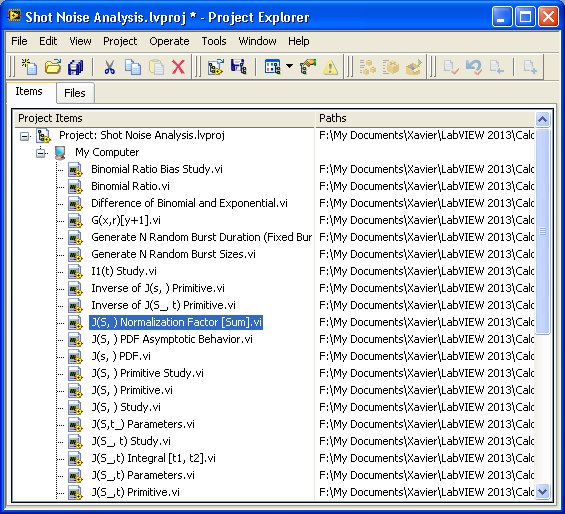Screen dimensions: 565x514
Task: Collapse the Shot Noise Analysis project node
Action: click(x=25, y=136)
